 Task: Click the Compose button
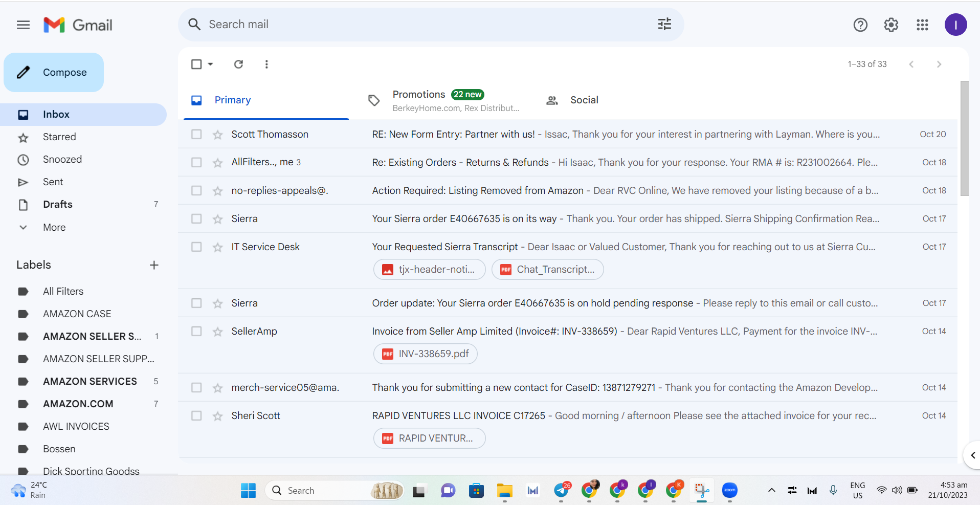pos(54,72)
